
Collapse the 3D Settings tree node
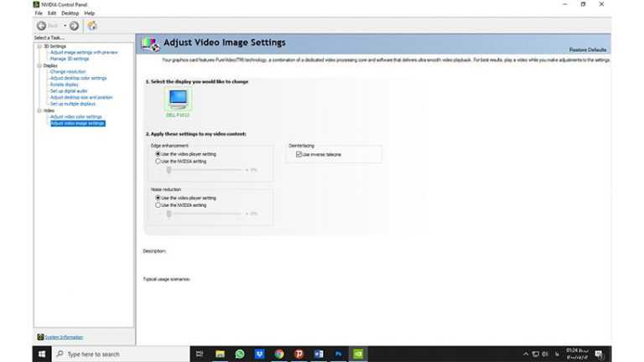click(39, 46)
